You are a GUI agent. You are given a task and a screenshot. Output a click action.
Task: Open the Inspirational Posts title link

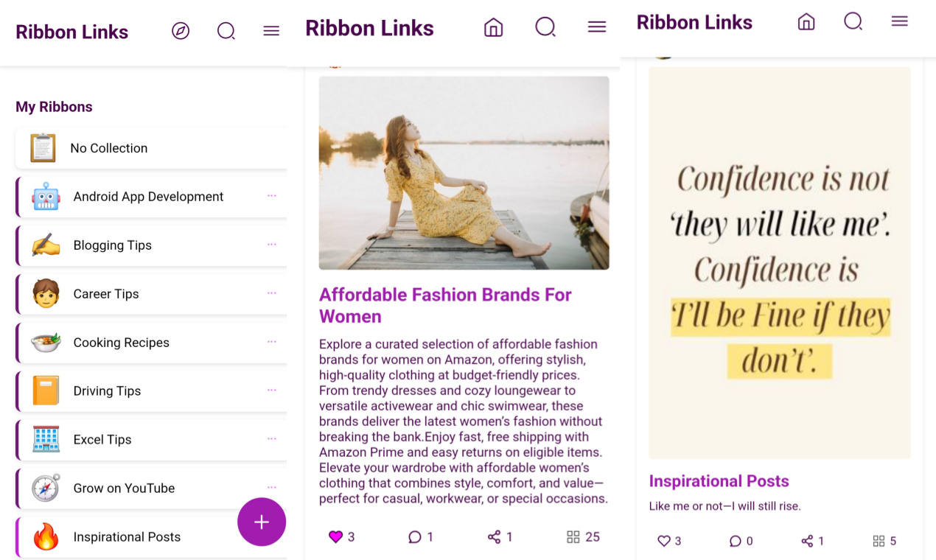[x=719, y=481]
